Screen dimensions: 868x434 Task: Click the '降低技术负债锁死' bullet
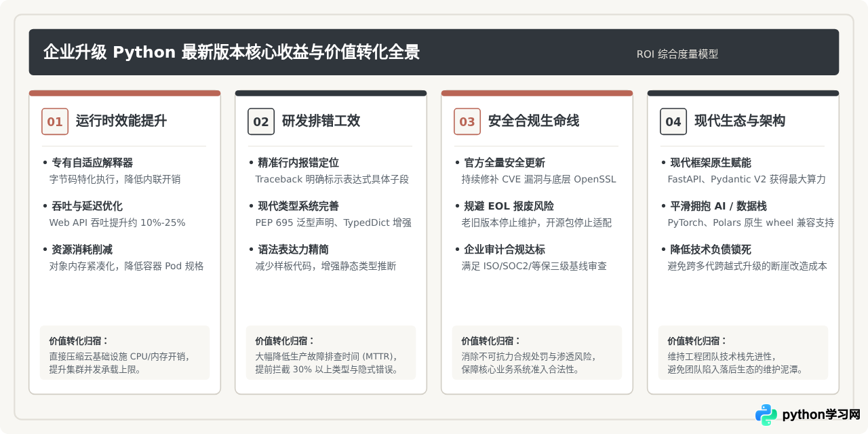pyautogui.click(x=711, y=250)
